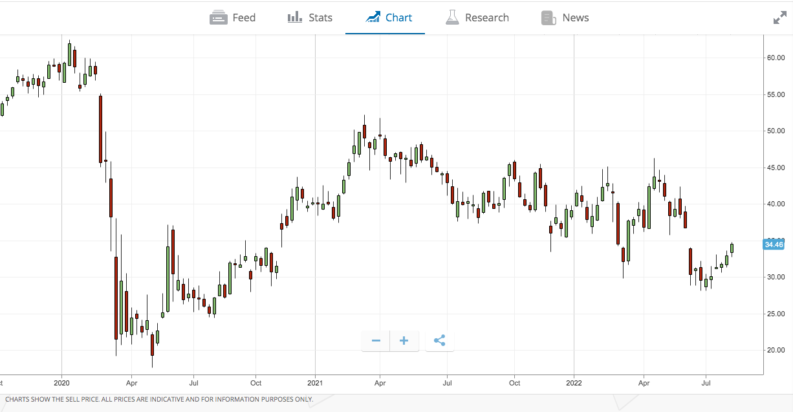The width and height of the screenshot is (793, 412).
Task: Click the Research flask icon
Action: click(x=452, y=18)
